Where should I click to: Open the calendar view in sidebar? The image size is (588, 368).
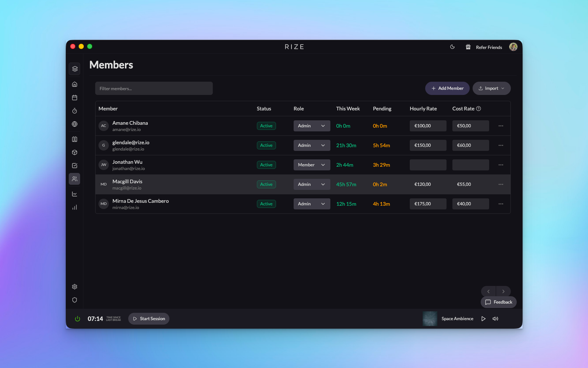(75, 98)
